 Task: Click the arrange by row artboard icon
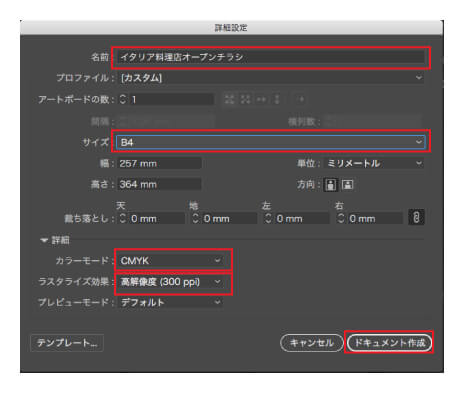[x=262, y=99]
